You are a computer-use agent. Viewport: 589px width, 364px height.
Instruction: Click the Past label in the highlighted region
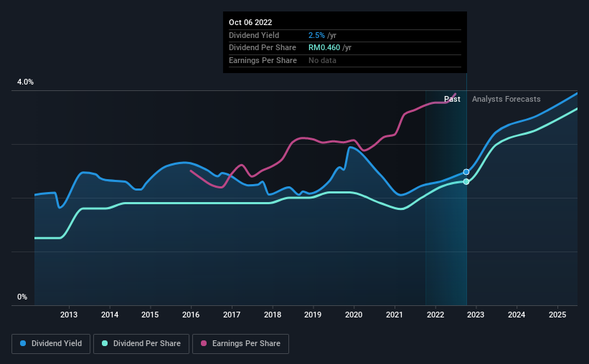(452, 99)
